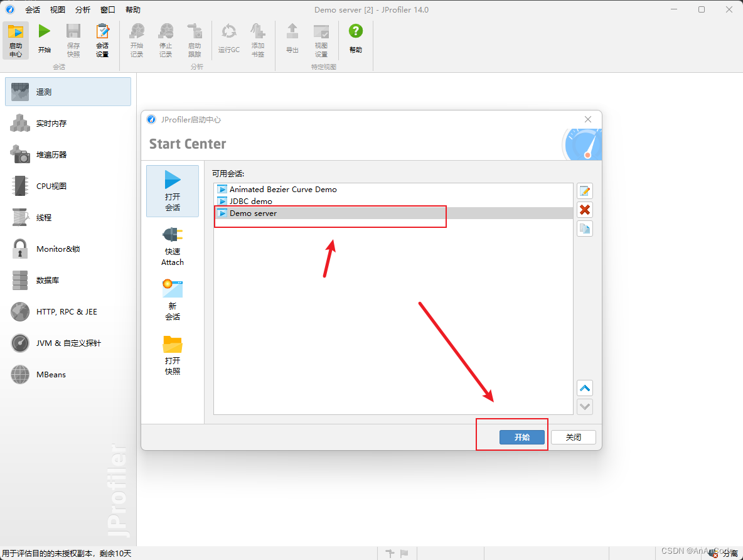The image size is (743, 560).
Task: Click the 启动跟踪 start tracking icon
Action: click(195, 41)
